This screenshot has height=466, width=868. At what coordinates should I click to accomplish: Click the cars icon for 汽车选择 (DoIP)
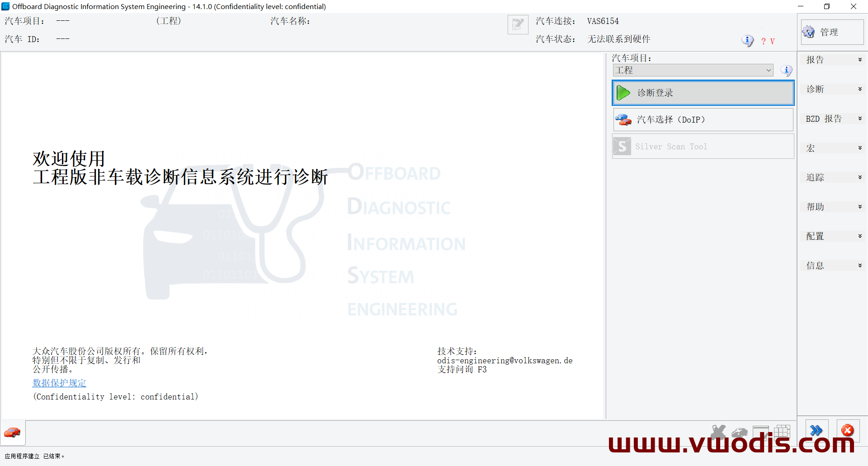pos(623,120)
